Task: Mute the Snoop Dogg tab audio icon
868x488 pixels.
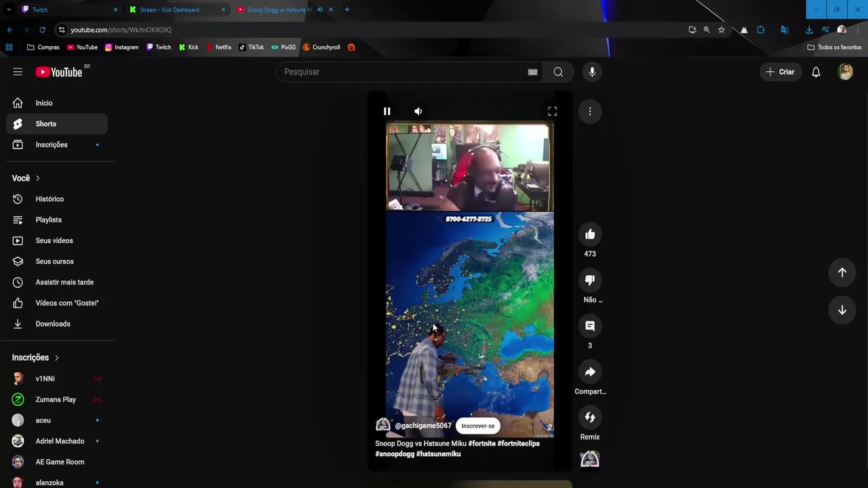Action: (x=320, y=9)
